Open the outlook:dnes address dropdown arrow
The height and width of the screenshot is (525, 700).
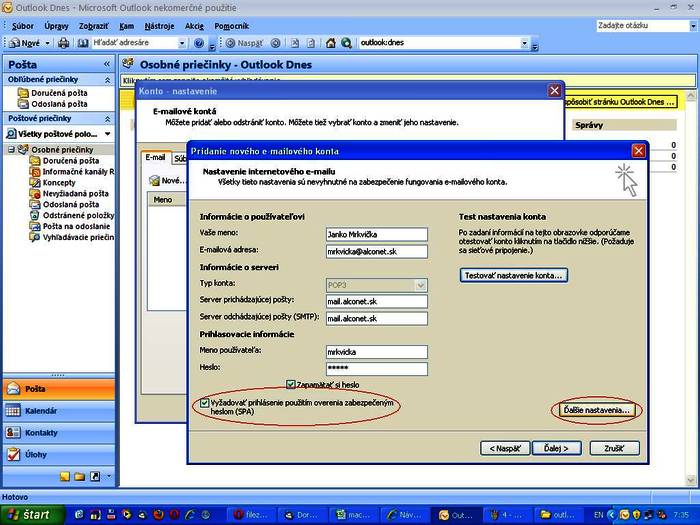525,43
